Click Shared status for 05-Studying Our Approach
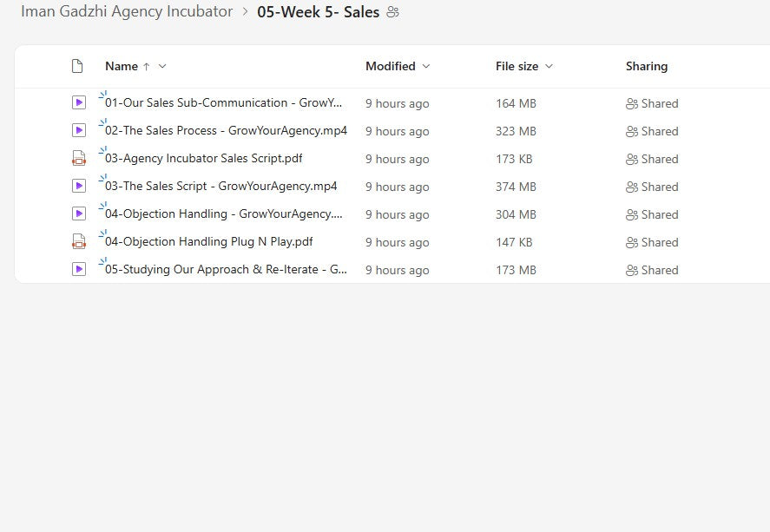This screenshot has height=532, width=770. (652, 270)
